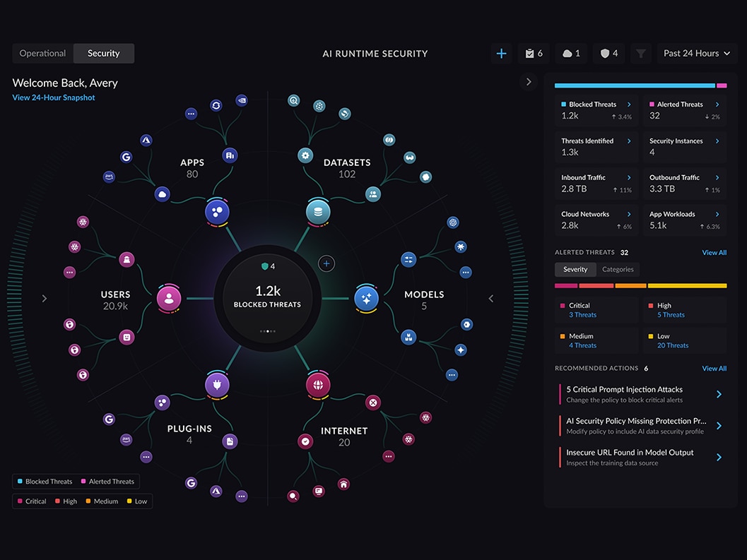
Task: Select the cloud icon showing 1
Action: point(570,53)
